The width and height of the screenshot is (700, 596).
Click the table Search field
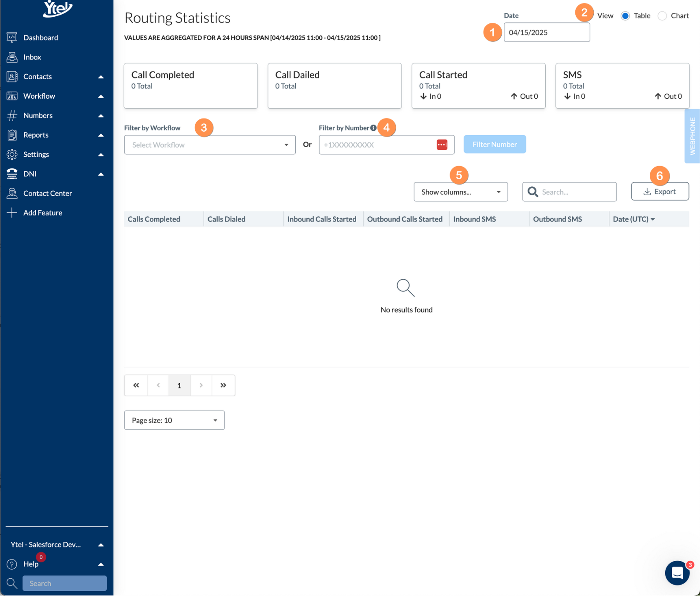570,192
